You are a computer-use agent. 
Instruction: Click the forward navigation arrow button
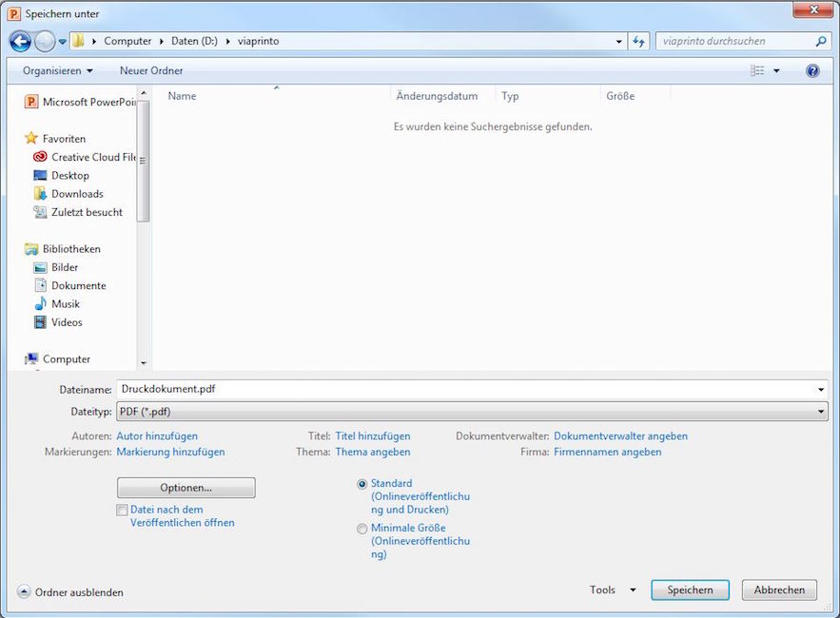pos(45,41)
